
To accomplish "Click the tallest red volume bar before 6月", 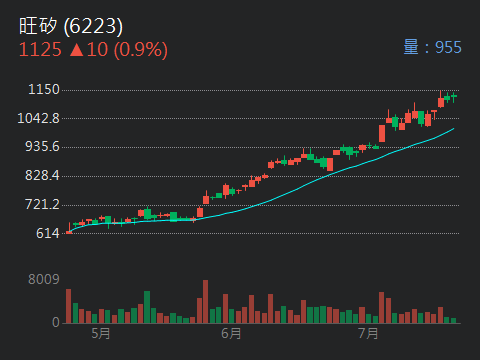I will pos(205,302).
